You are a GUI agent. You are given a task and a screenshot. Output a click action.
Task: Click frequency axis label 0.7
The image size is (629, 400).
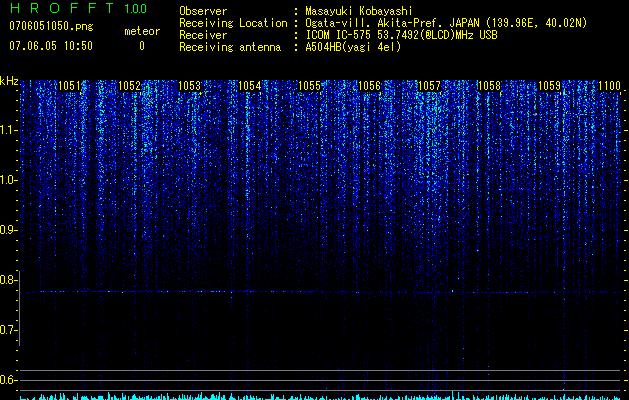[x=8, y=330]
